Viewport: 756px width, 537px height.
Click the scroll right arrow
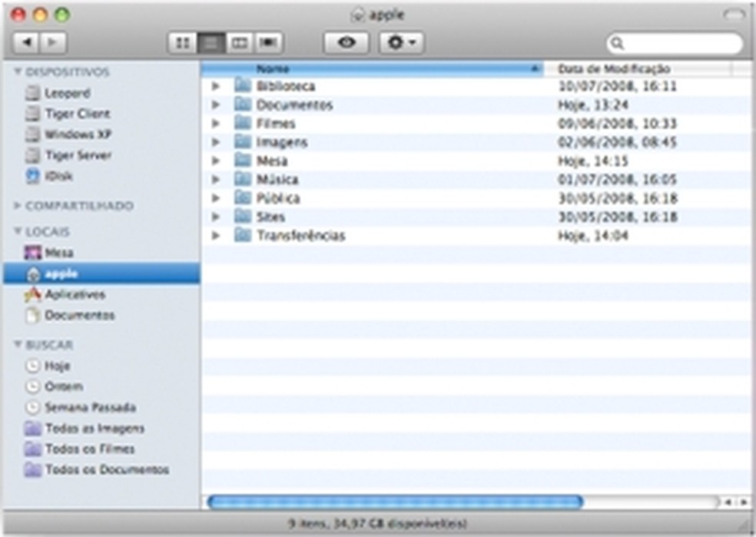pyautogui.click(x=743, y=502)
